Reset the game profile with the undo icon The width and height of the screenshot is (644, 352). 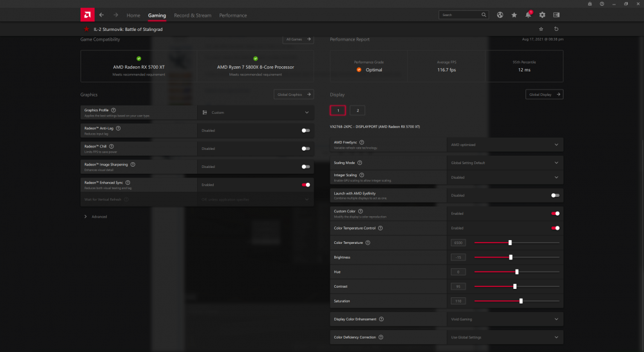556,29
